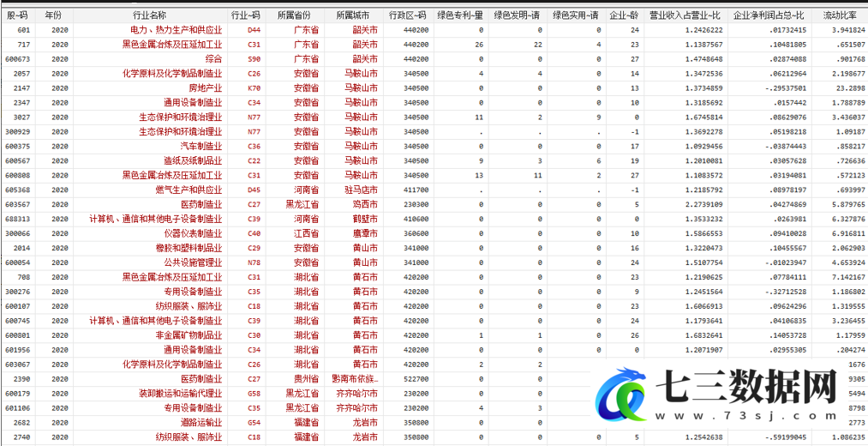Select the 股~码 column header
The width and height of the screenshot is (868, 446).
(x=18, y=15)
